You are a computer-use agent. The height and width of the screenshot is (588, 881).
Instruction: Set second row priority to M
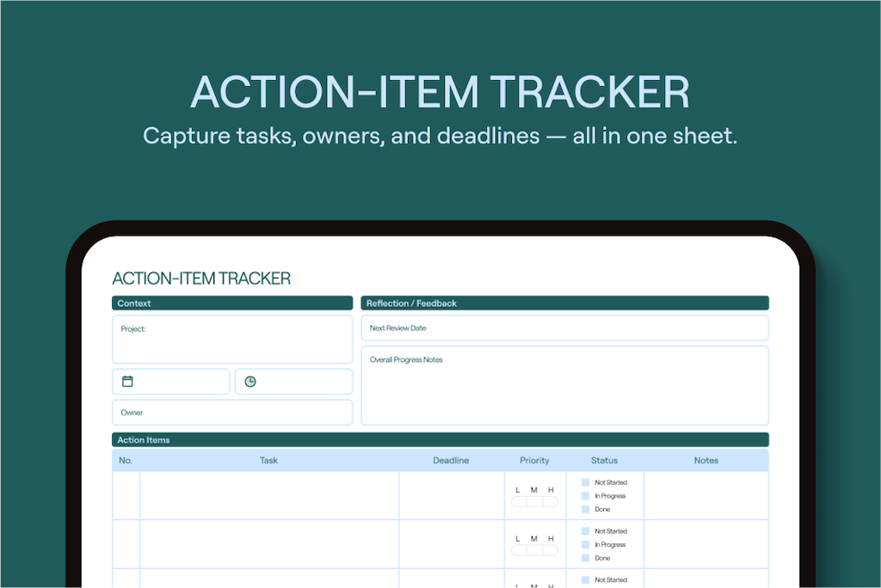point(534,550)
